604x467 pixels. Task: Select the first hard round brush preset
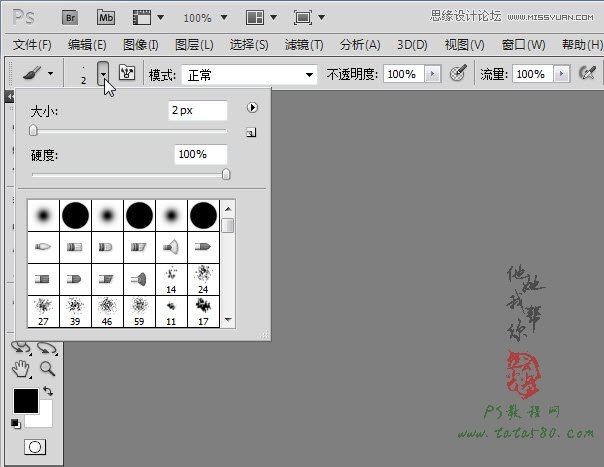[76, 215]
